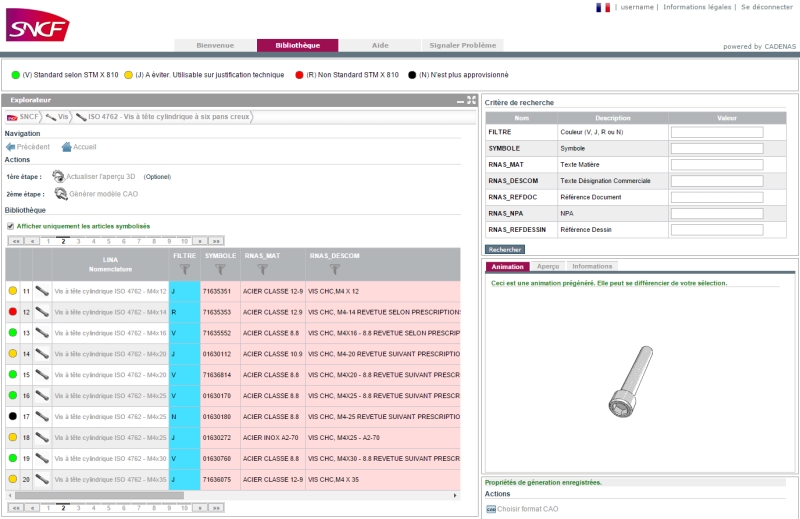Uncheck Afficher uniquement les articles symbolisés

pyautogui.click(x=11, y=226)
